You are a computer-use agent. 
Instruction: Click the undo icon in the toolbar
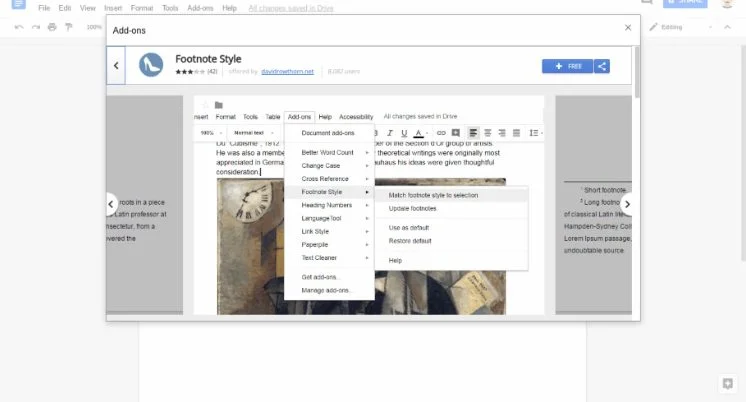pos(19,27)
